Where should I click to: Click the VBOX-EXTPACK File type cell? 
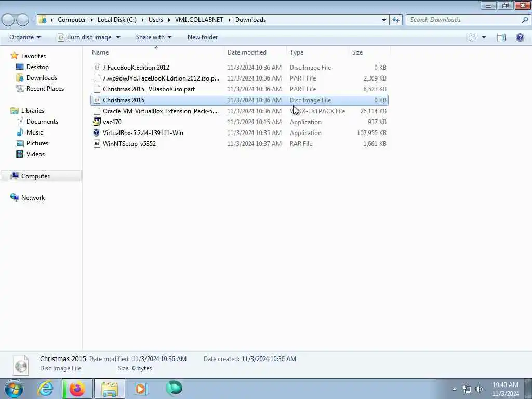coord(317,111)
